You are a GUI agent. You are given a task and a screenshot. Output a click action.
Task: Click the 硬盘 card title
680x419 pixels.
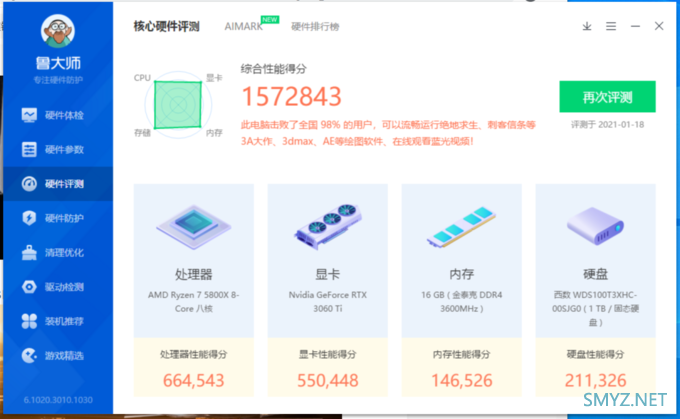pos(595,274)
